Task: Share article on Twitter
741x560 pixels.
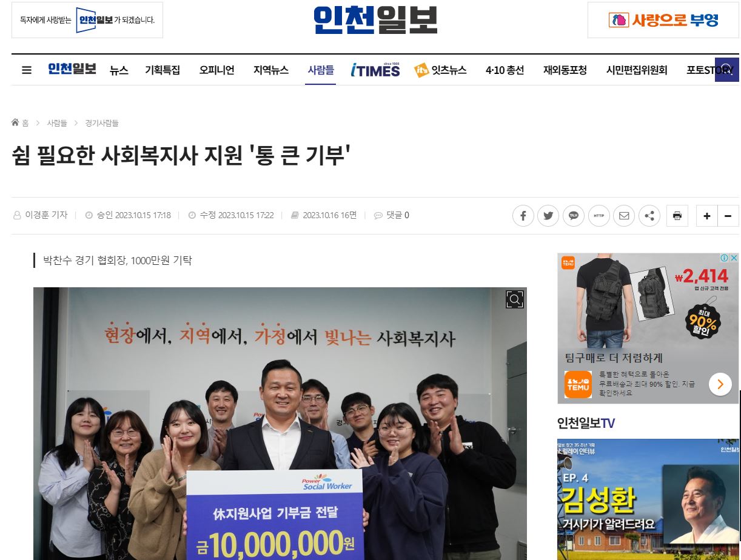Action: (548, 216)
